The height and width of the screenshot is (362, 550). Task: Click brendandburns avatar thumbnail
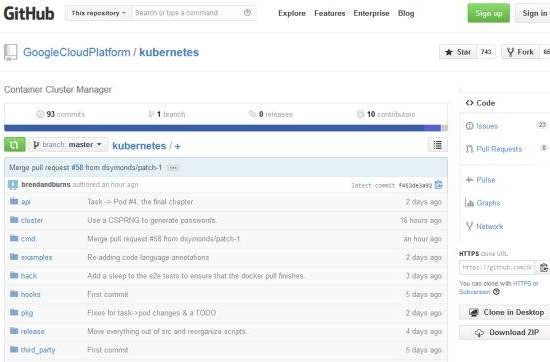(x=13, y=185)
